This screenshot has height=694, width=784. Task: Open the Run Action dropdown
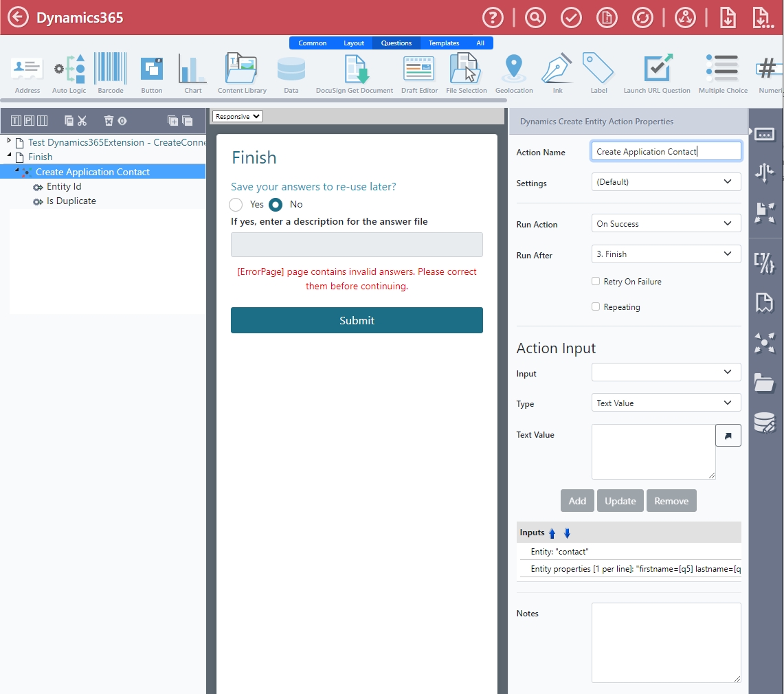coord(666,223)
